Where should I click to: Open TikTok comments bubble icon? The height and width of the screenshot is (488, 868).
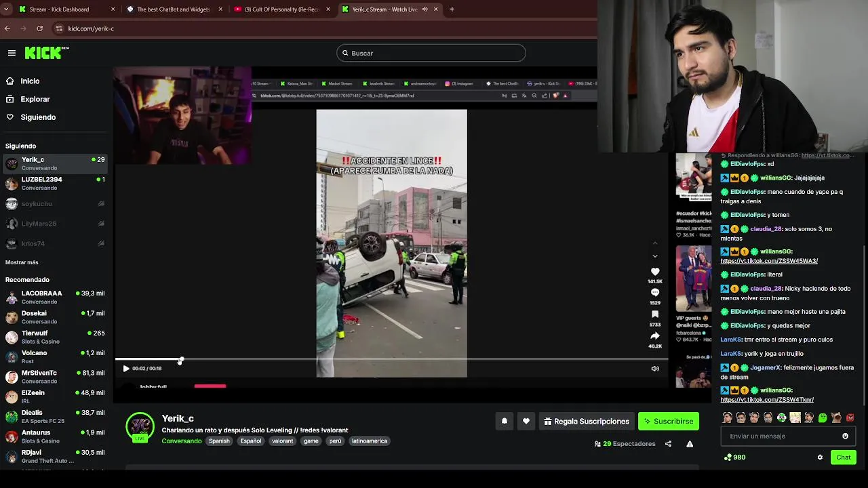coord(655,293)
